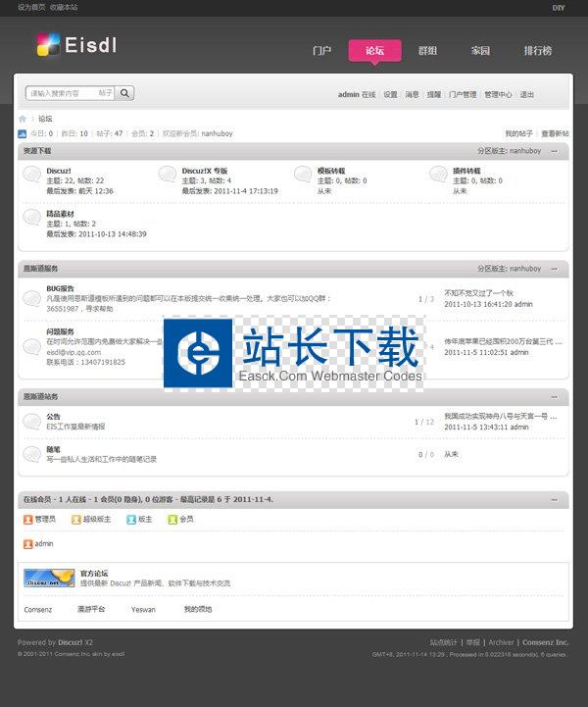Click the Discuz! forum bubble icon
588x707 pixels.
tap(32, 174)
